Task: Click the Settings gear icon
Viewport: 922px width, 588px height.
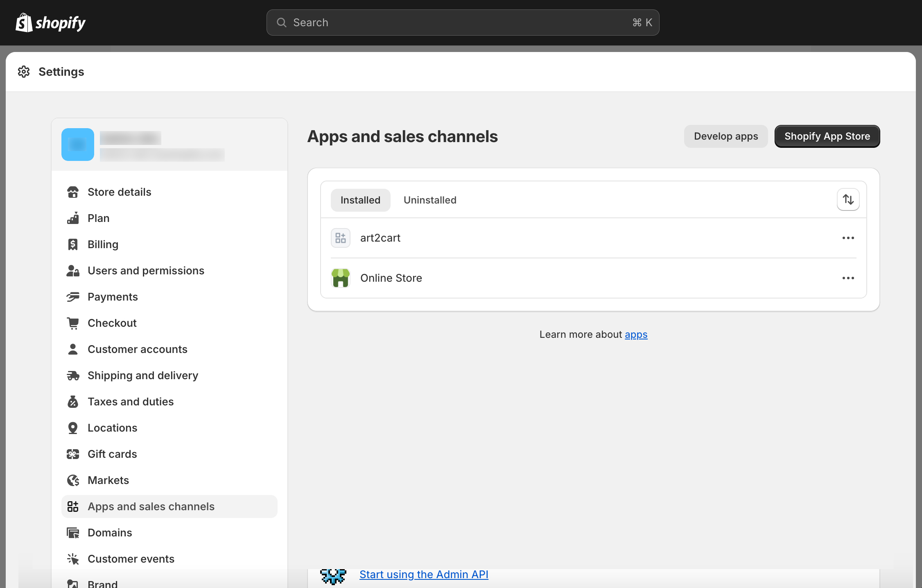Action: (x=24, y=72)
